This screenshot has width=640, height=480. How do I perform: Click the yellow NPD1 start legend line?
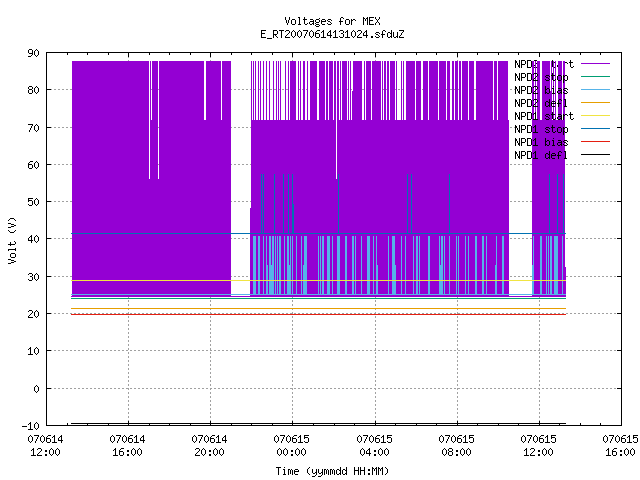[595, 116]
